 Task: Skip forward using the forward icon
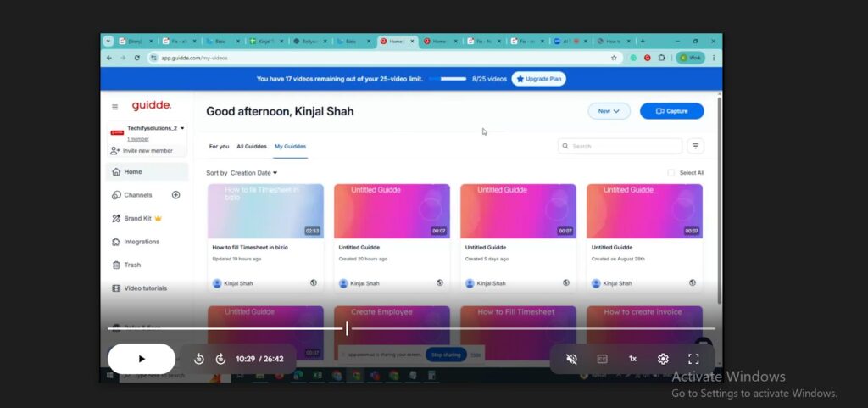220,359
